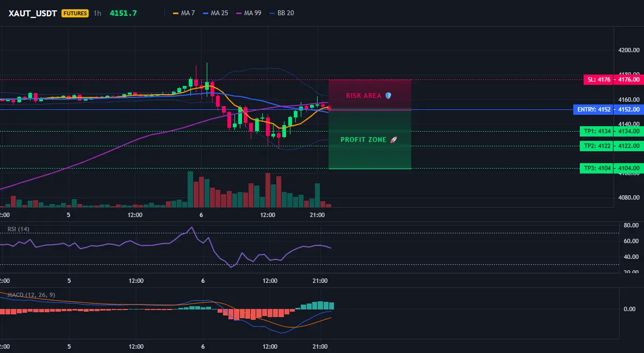
Task: Click the TP2: 4122 target label
Action: coord(597,146)
